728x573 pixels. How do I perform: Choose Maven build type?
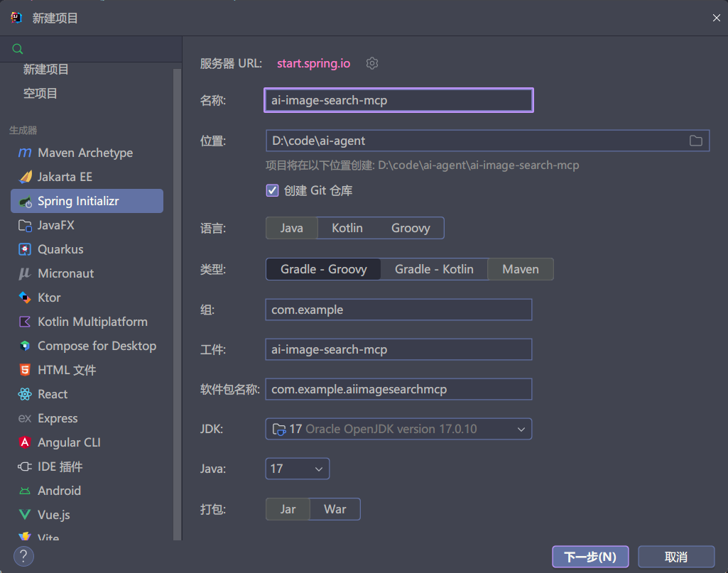click(521, 269)
